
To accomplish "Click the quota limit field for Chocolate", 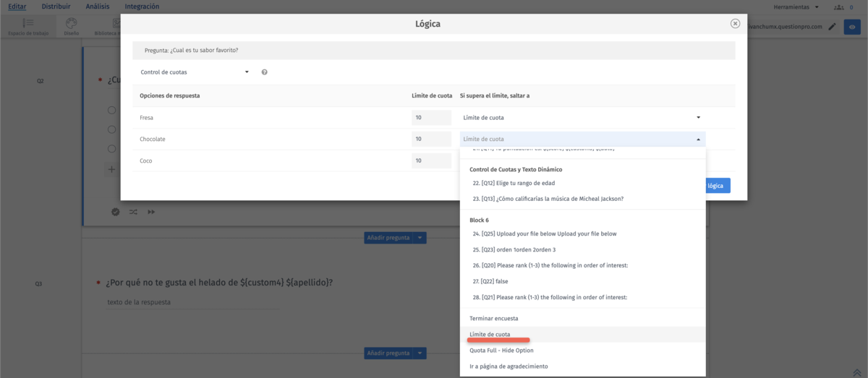I will 431,139.
